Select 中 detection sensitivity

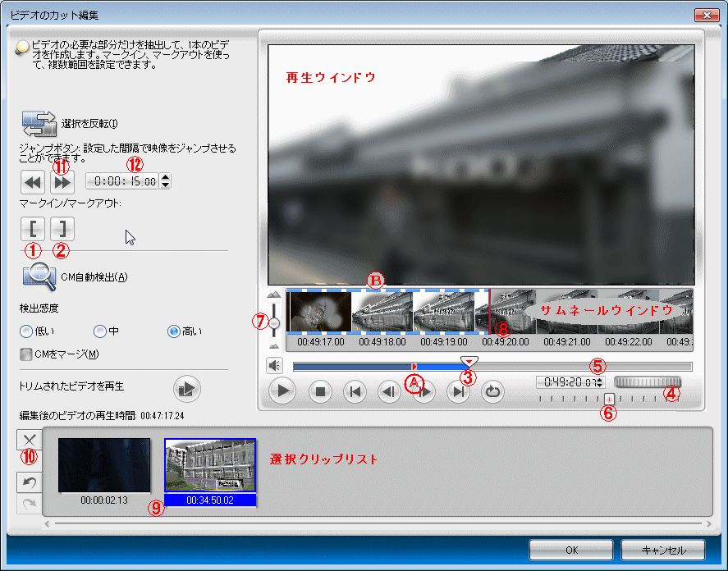point(100,331)
